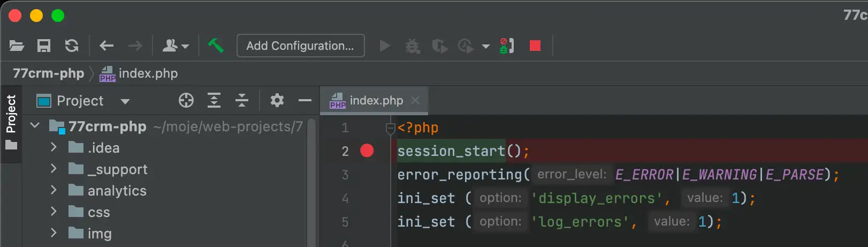Click the Synchronize reload icon
868x247 pixels.
(x=72, y=46)
